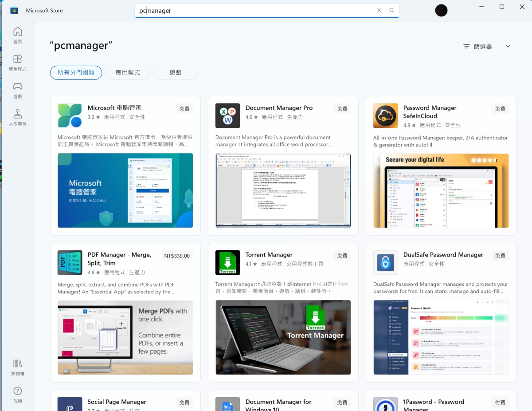
Task: Click 免費 button for Document Manager Pro
Action: (x=342, y=109)
